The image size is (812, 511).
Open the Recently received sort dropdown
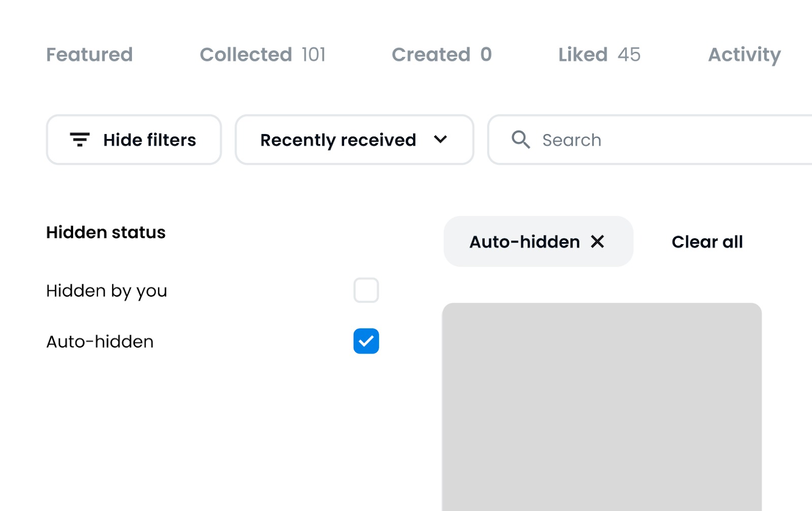click(354, 140)
